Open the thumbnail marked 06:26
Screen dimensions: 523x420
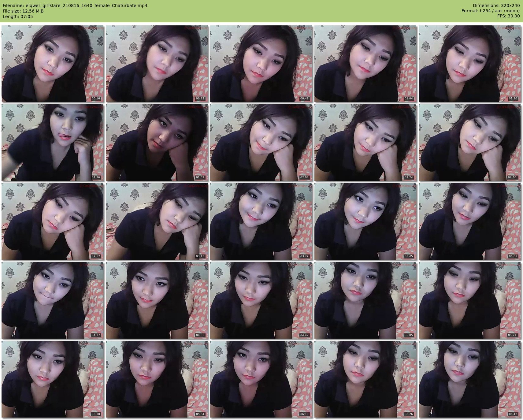pyautogui.click(x=365, y=379)
